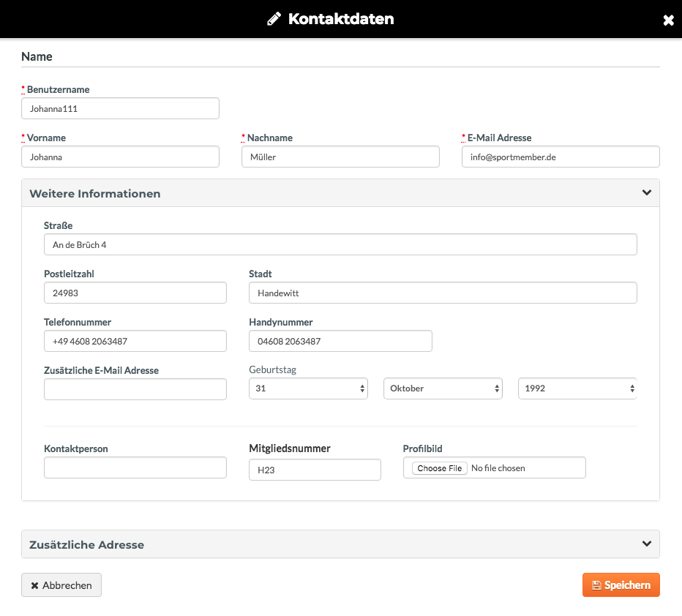Select the Nachname input field
Image resolution: width=682 pixels, height=616 pixels.
coord(340,157)
